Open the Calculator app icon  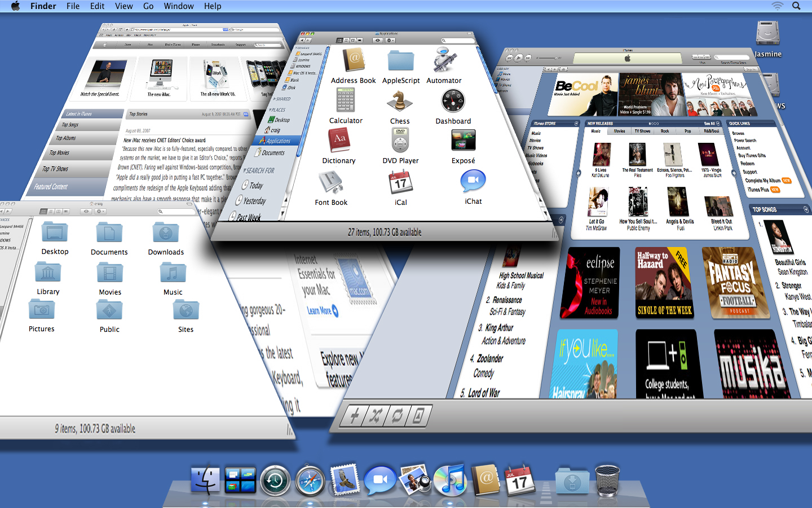click(x=346, y=101)
